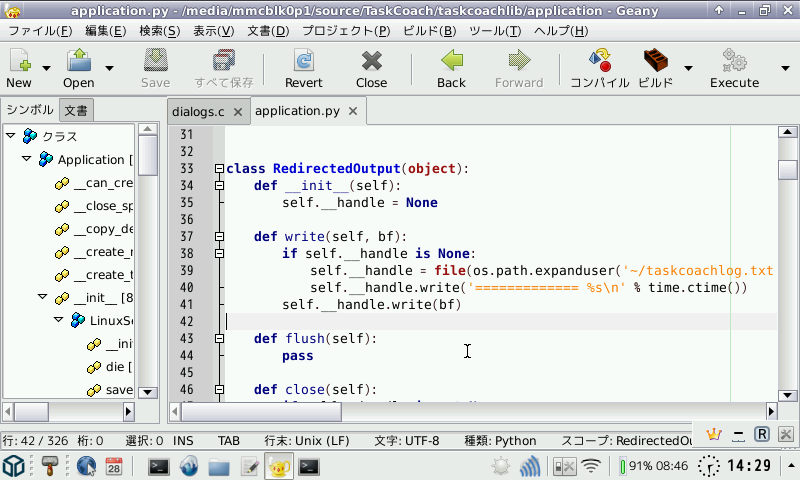Click the 14:29 clock in taskbar
Viewport: 800px width, 480px height.
pyautogui.click(x=748, y=466)
